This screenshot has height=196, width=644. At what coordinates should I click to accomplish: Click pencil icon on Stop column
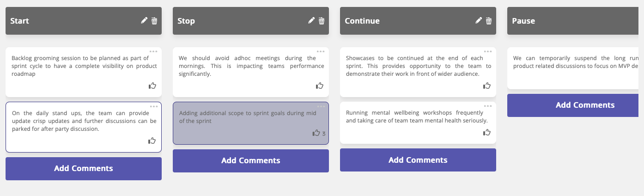tap(311, 21)
